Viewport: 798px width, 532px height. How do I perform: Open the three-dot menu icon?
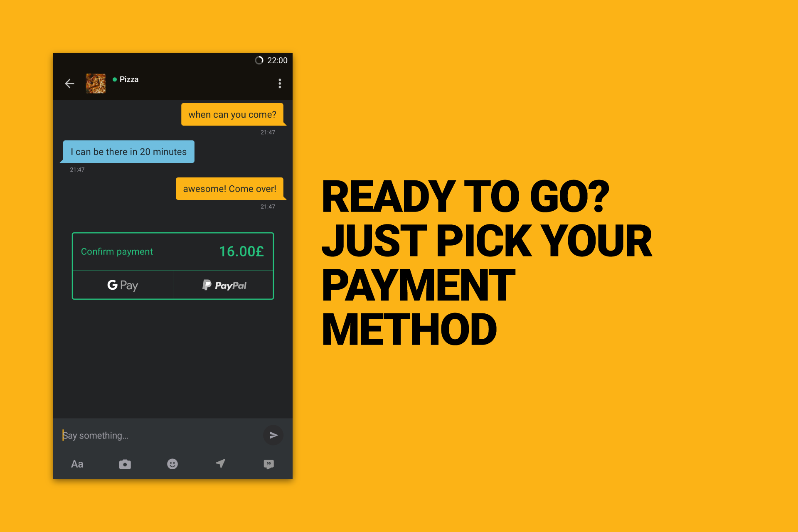point(281,82)
